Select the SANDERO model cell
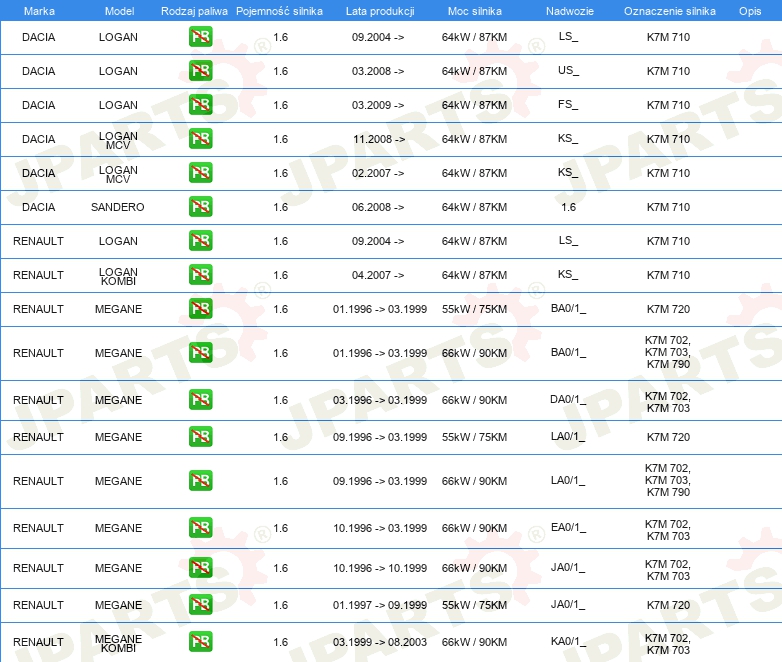782x662 pixels. pyautogui.click(x=118, y=207)
